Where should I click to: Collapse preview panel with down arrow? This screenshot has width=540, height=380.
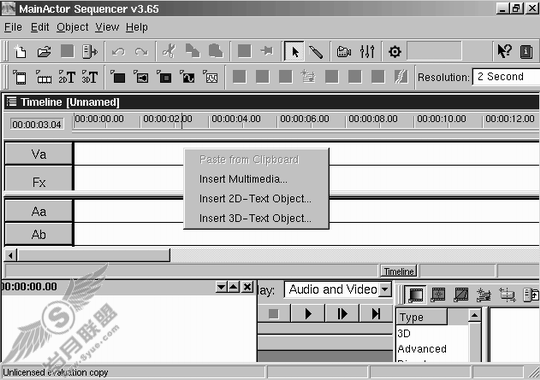point(221,287)
